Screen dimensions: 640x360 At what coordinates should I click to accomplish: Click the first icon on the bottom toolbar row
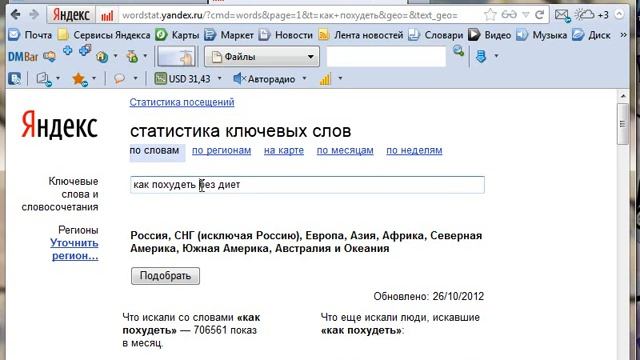(x=15, y=78)
